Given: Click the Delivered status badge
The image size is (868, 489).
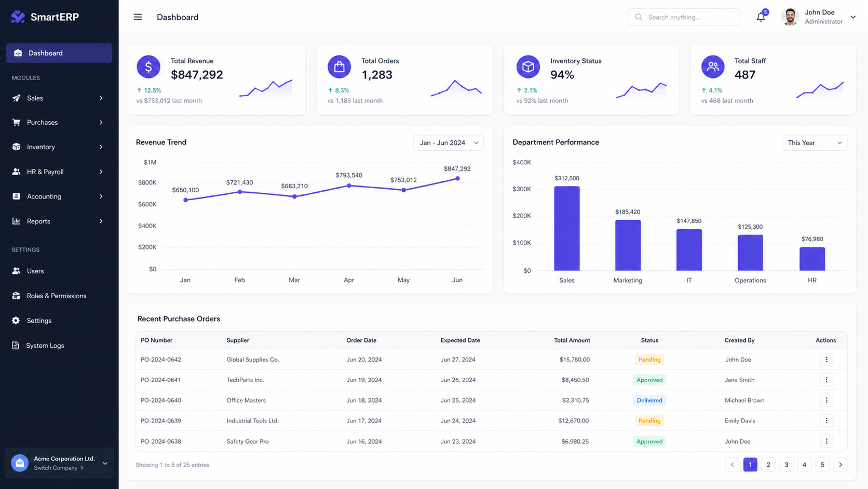Looking at the screenshot, I should [x=649, y=400].
